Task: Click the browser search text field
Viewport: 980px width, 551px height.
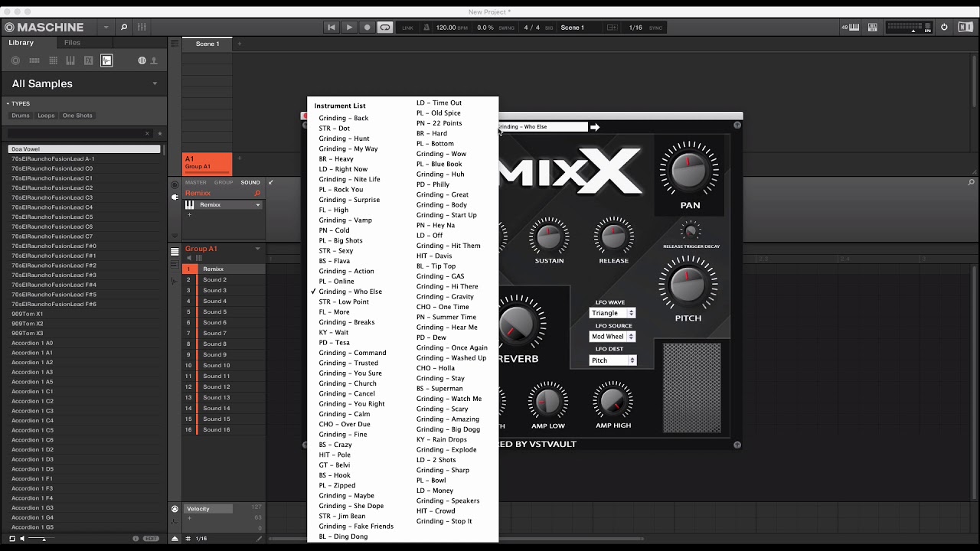Action: 75,133
